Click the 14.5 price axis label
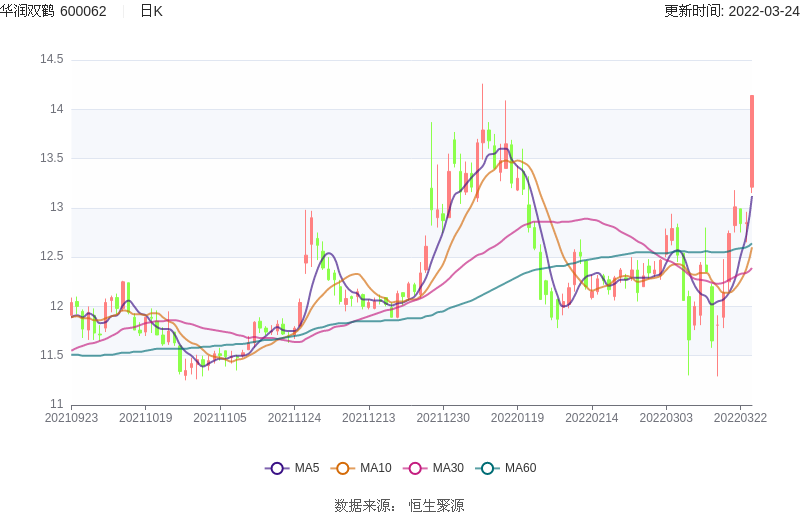800x517 pixels. [51, 60]
